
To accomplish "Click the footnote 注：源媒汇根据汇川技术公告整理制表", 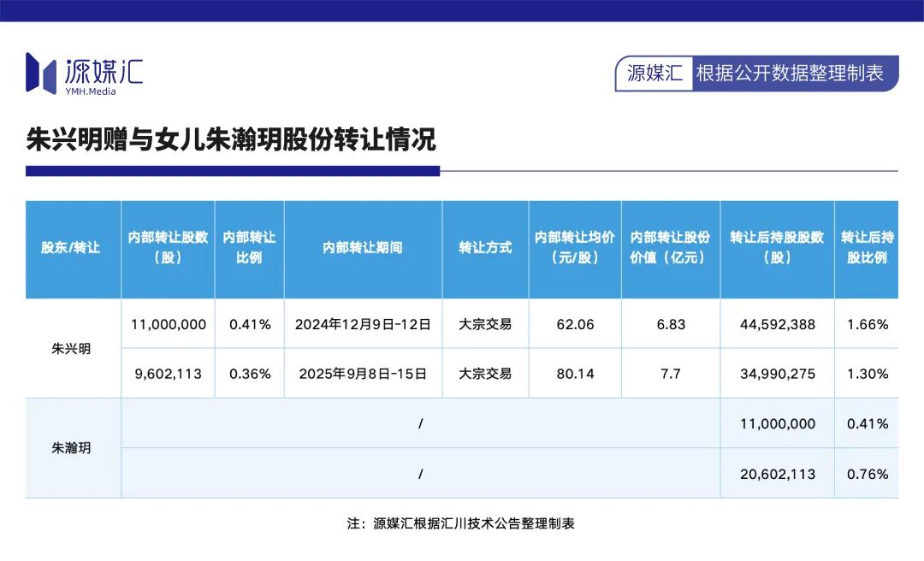I will 461,523.
